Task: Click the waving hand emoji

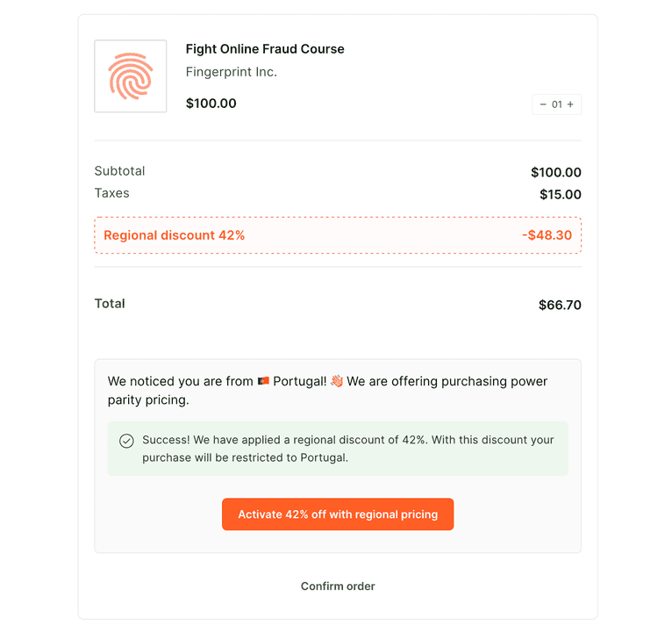Action: [x=337, y=382]
